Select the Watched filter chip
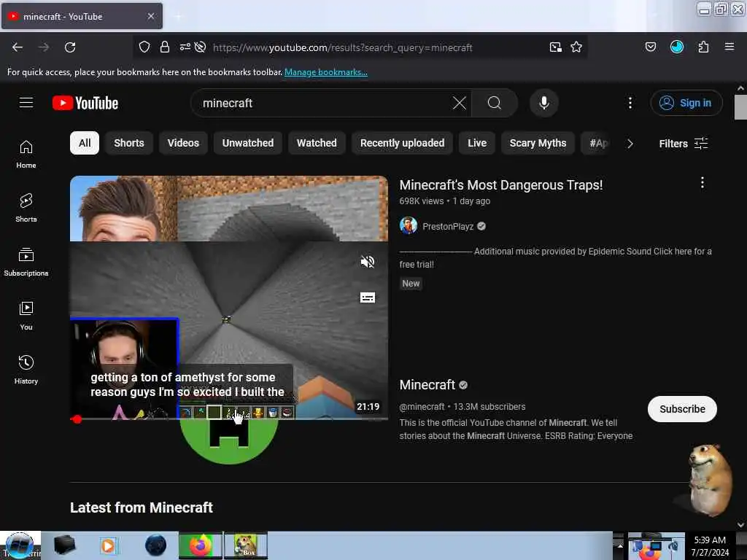Viewport: 747px width, 560px height. [317, 143]
